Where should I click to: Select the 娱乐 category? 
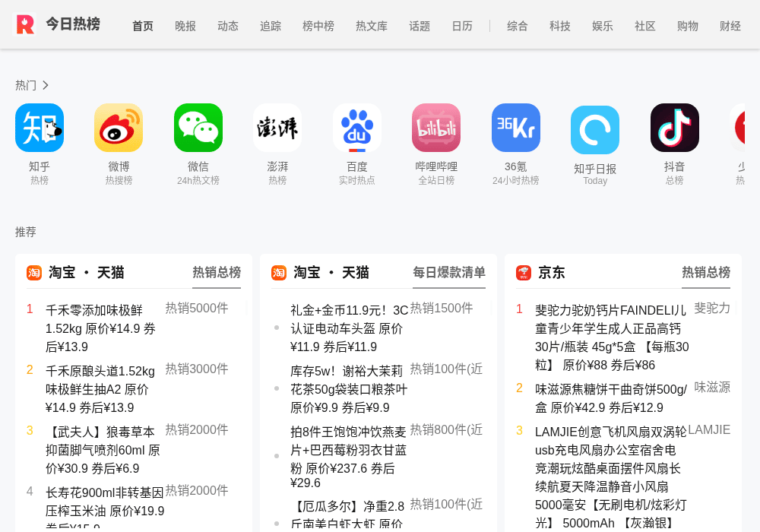pyautogui.click(x=603, y=26)
